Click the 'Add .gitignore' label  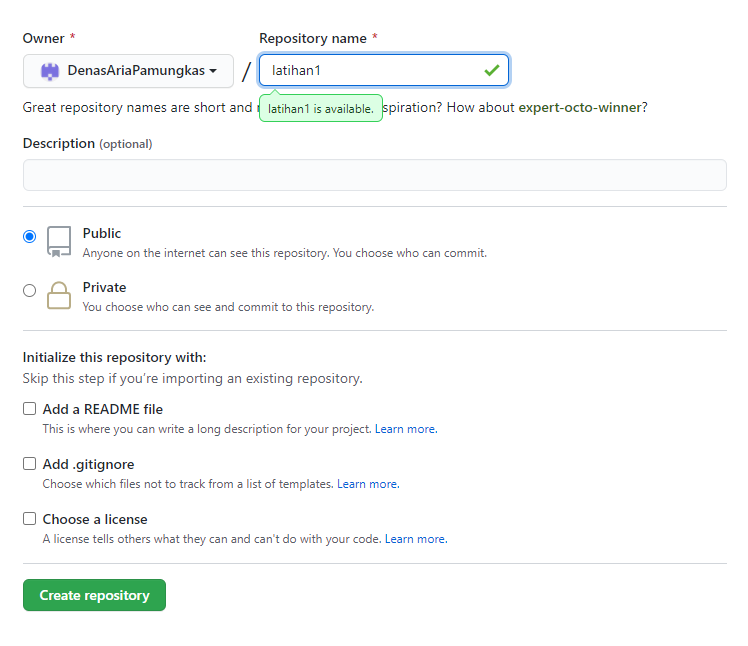pos(88,464)
